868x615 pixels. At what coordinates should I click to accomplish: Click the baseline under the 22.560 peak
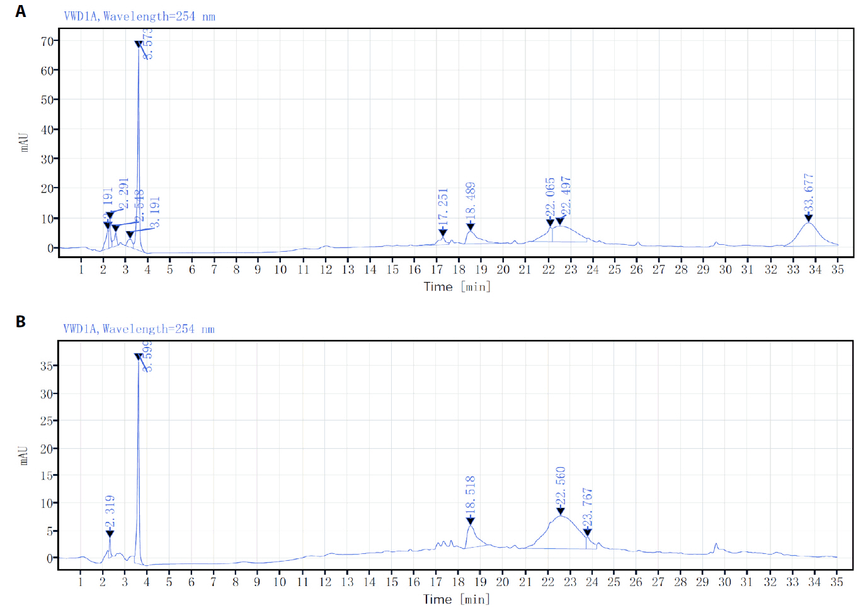(561, 549)
